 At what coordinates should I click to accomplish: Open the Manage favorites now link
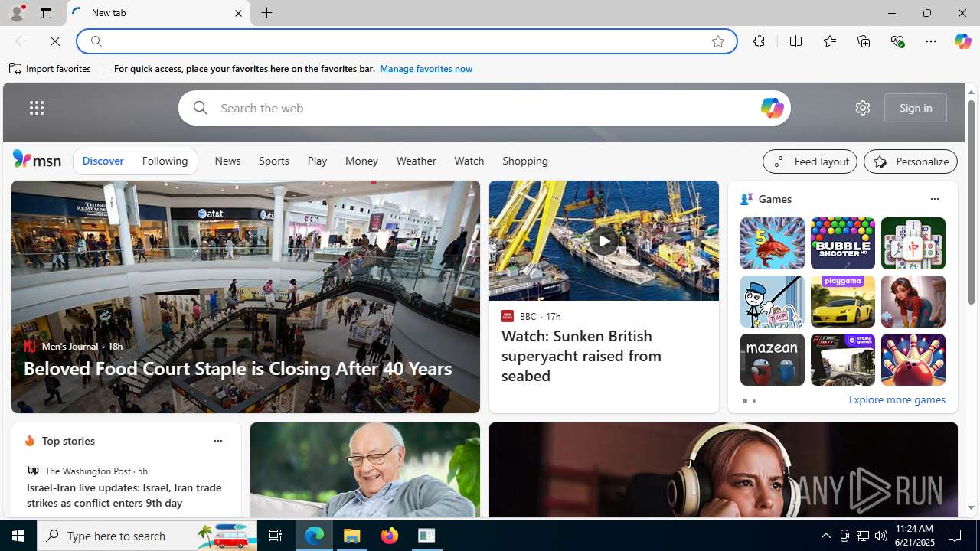[x=426, y=69]
